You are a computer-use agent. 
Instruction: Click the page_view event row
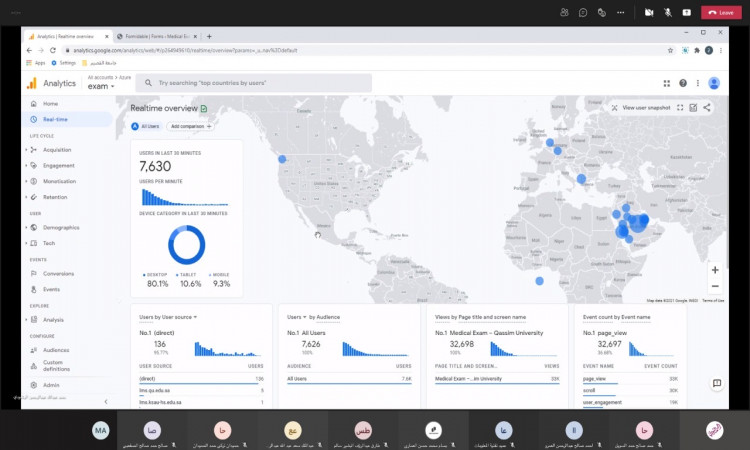630,379
